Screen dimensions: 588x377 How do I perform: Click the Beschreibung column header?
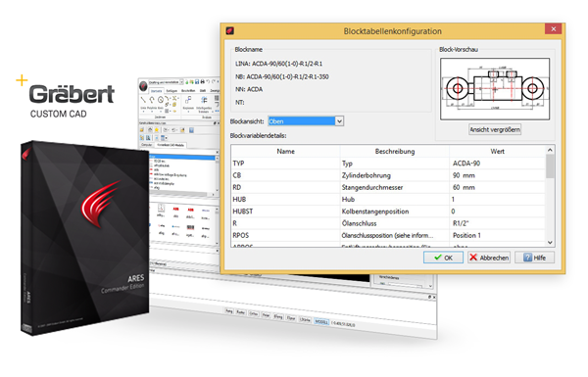[x=395, y=152]
